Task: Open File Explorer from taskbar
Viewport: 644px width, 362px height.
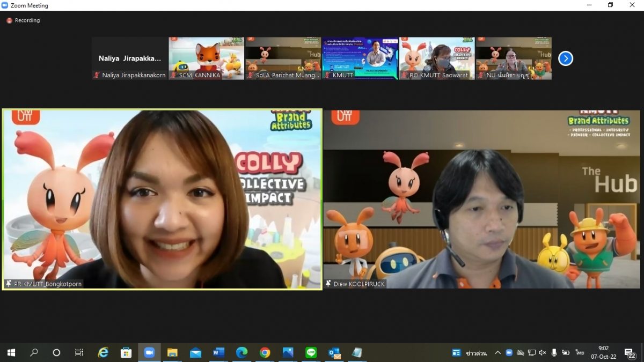Action: click(172, 352)
